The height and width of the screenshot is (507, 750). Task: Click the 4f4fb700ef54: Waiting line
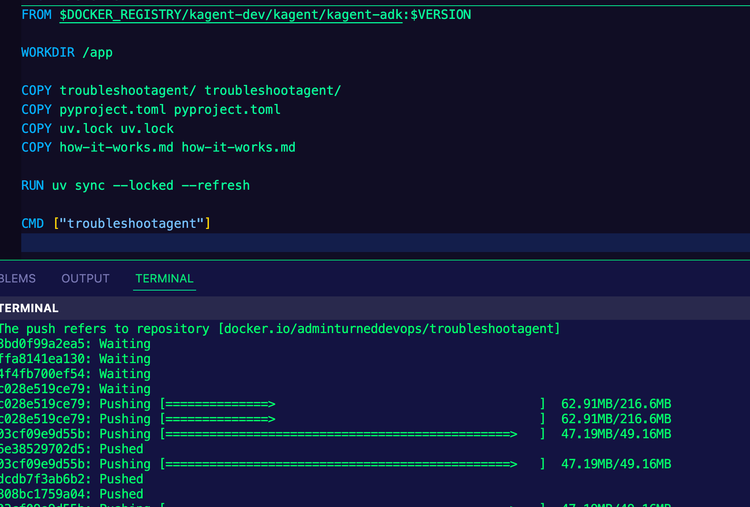coord(75,374)
